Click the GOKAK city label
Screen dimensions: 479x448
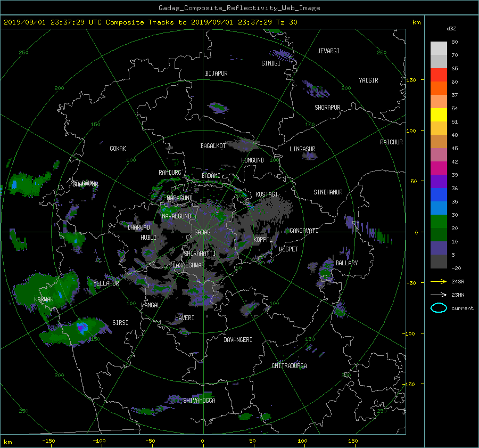point(118,149)
